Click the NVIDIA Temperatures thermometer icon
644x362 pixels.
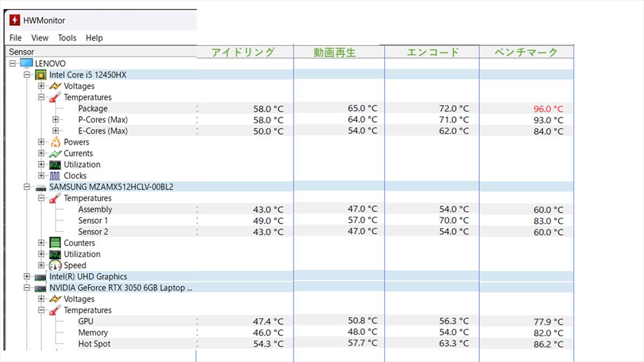point(55,311)
